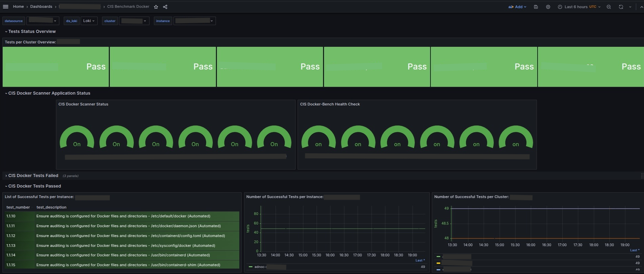Refresh the dashboard
This screenshot has height=274, width=644.
click(621, 7)
